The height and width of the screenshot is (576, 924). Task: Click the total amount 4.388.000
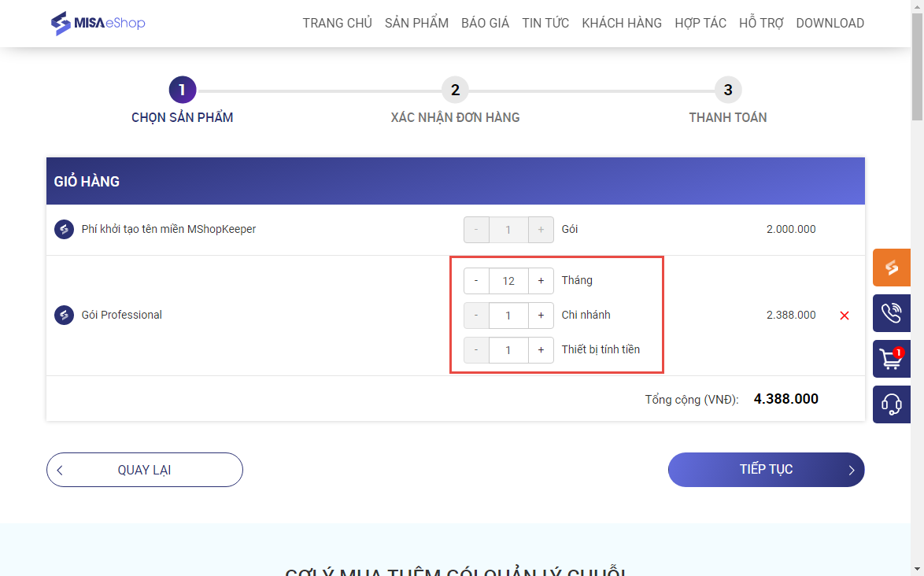[786, 399]
